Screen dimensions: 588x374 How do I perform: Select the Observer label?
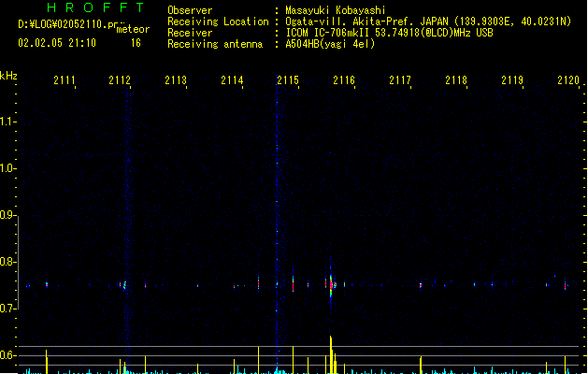pos(190,10)
